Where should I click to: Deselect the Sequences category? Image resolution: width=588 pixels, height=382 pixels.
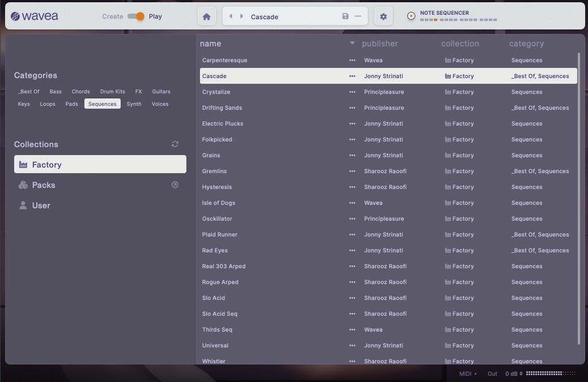click(x=103, y=104)
